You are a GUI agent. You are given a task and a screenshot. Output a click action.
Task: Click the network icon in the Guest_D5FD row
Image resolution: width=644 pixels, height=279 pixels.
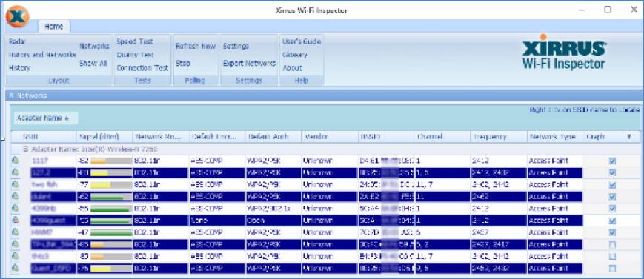coord(16,269)
